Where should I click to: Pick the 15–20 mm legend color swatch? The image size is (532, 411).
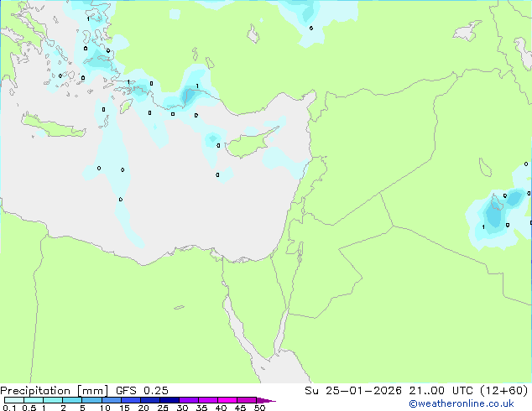[x=130, y=400]
